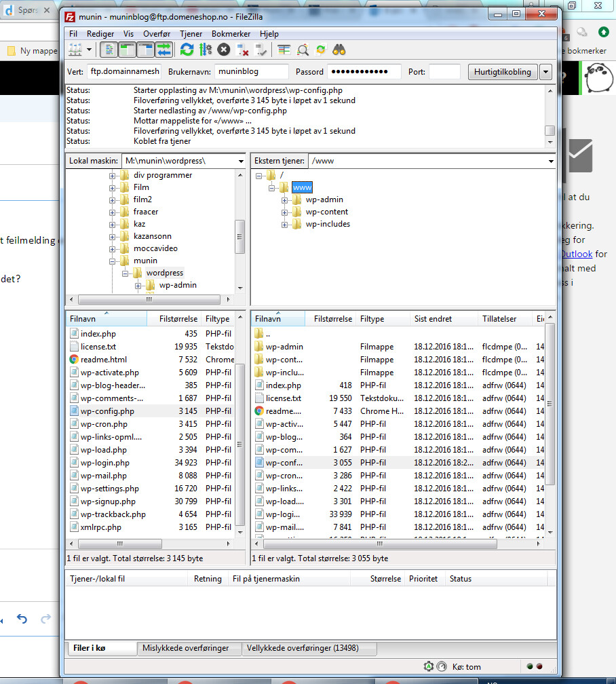This screenshot has width=616, height=684.
Task: Toggle remote directory tree display
Action: (145, 50)
